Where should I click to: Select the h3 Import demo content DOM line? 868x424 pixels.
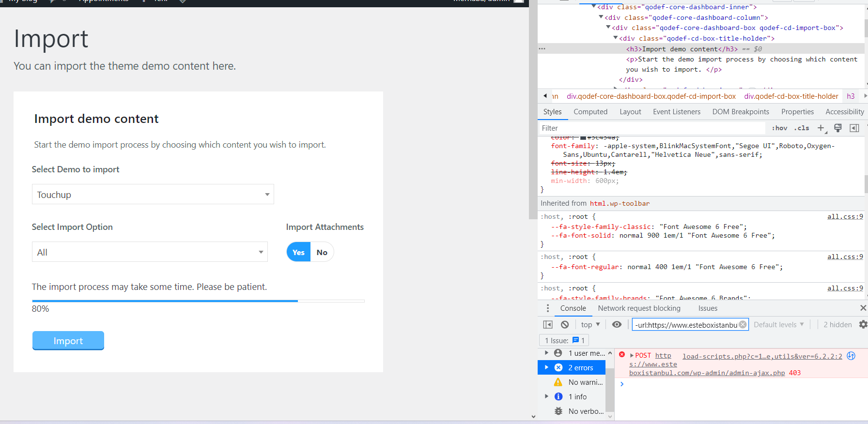click(701, 49)
